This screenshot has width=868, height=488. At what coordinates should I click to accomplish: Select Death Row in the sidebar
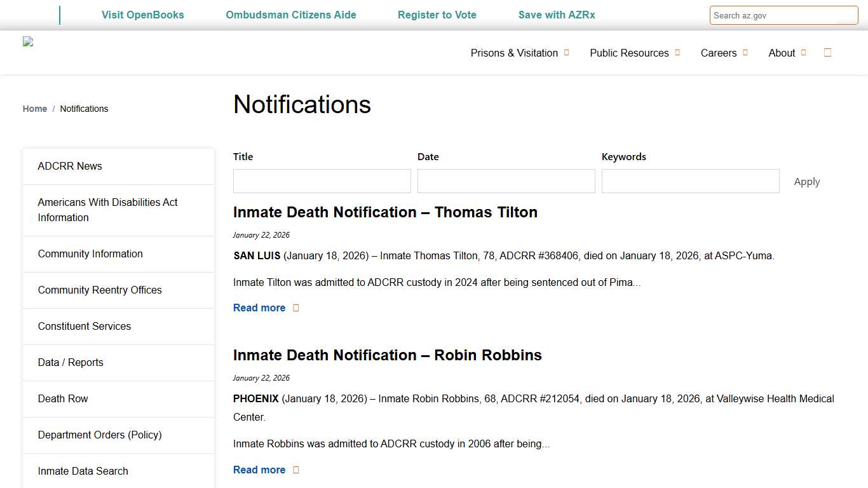click(x=63, y=398)
